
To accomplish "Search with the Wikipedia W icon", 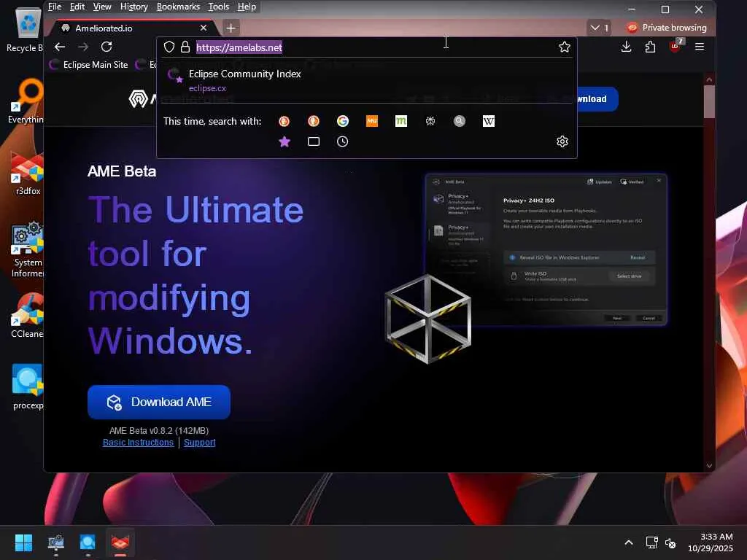I will [488, 121].
